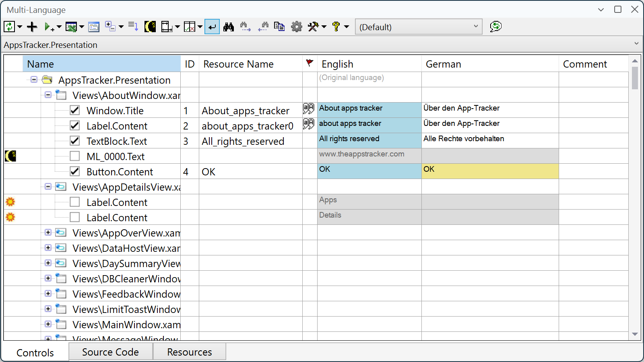Click the English column header
The height and width of the screenshot is (362, 644).
click(369, 64)
